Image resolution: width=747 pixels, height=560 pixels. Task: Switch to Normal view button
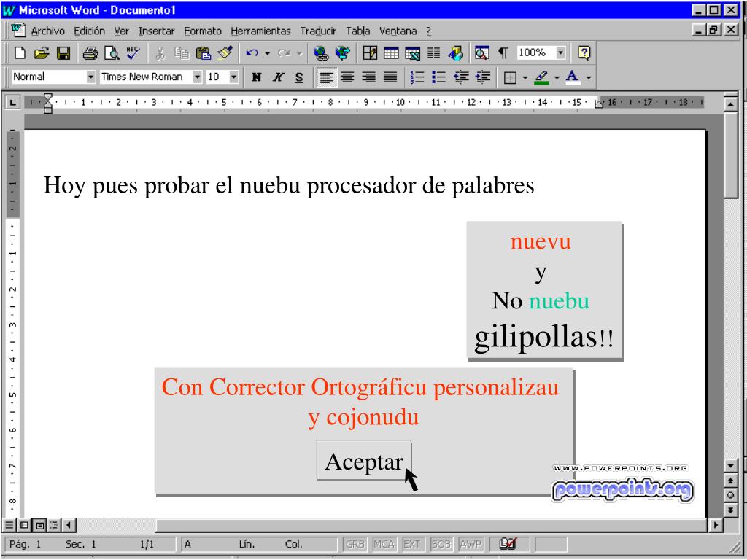pos(9,525)
